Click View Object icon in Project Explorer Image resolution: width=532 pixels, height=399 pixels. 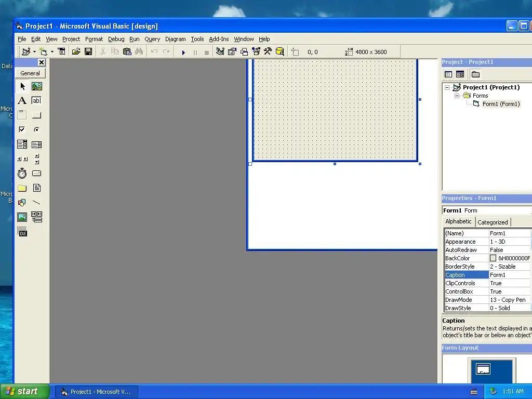tap(460, 74)
